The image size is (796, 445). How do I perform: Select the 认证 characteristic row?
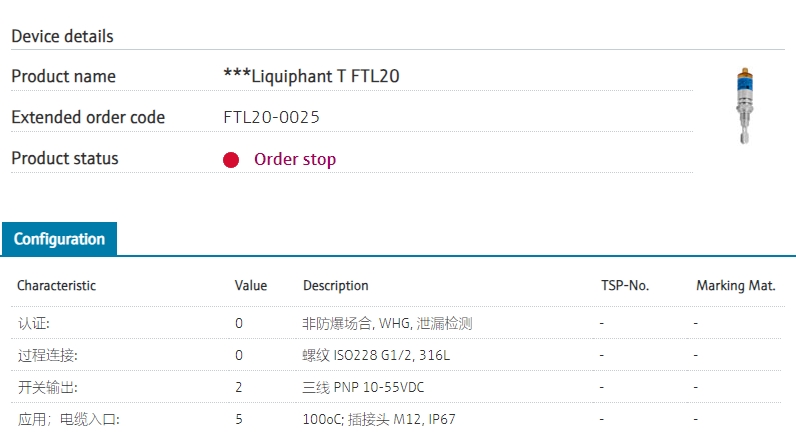point(33,324)
